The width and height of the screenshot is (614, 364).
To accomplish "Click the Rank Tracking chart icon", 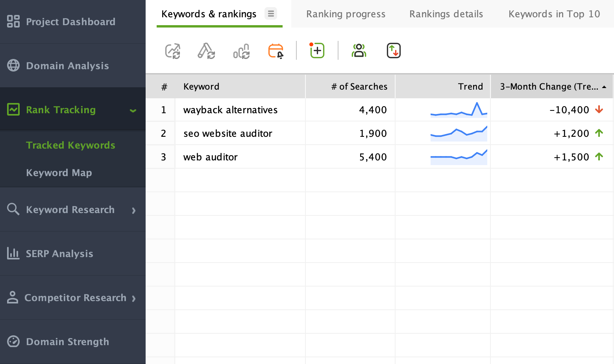I will (13, 109).
